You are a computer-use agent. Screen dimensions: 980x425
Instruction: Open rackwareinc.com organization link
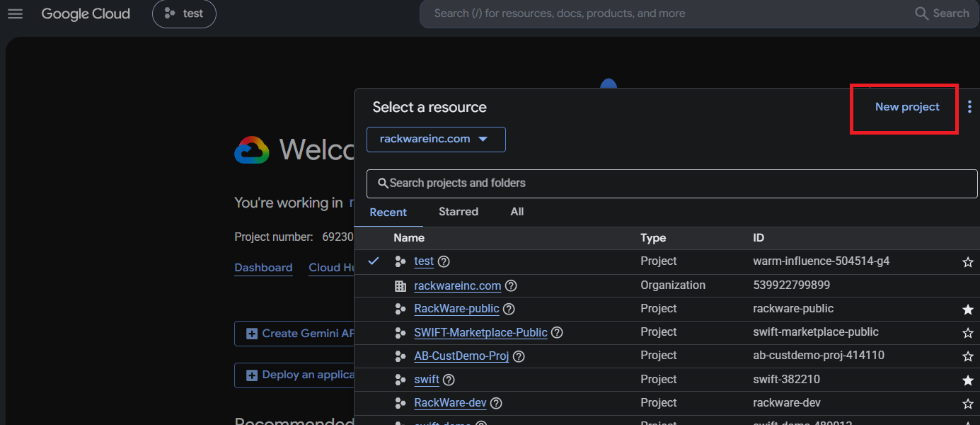(458, 285)
